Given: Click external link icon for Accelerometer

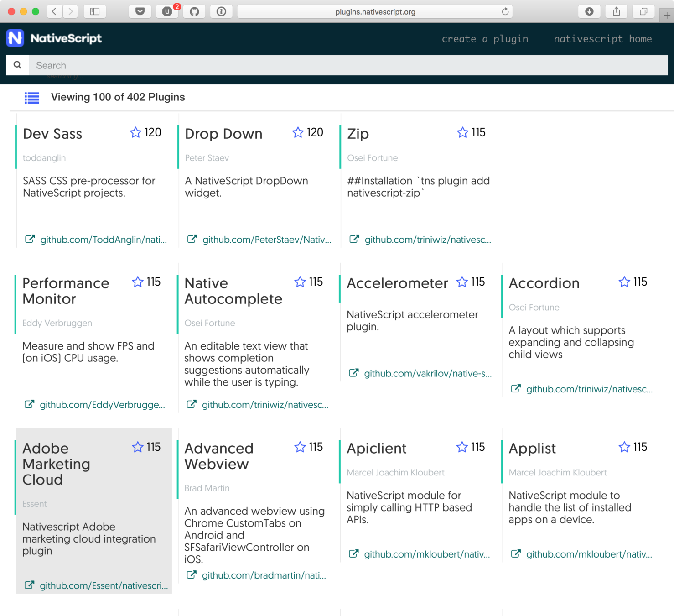Looking at the screenshot, I should click(354, 373).
